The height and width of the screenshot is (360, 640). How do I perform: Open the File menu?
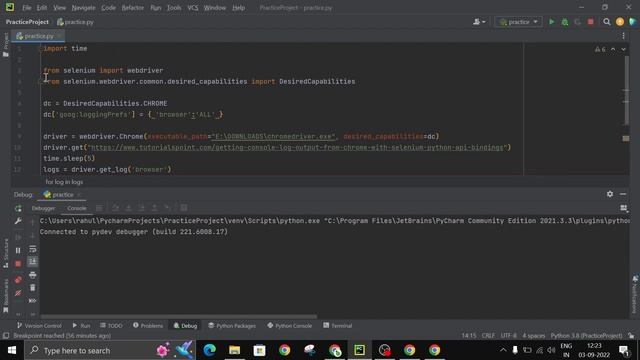[27, 8]
